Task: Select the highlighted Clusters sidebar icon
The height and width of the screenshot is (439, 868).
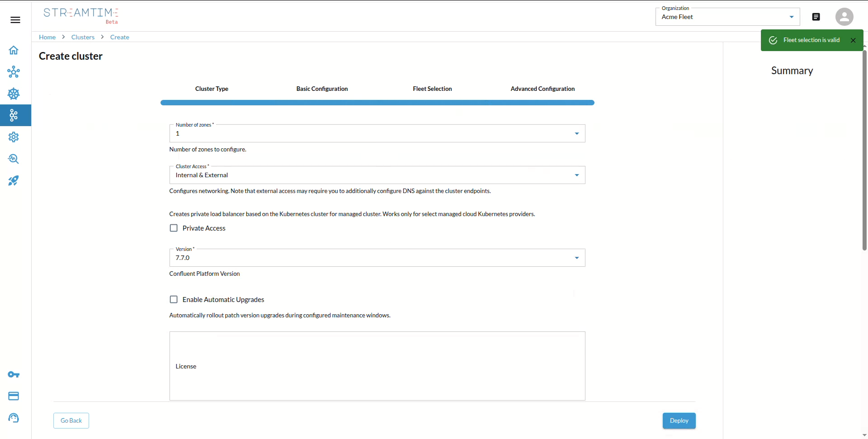Action: 14,115
